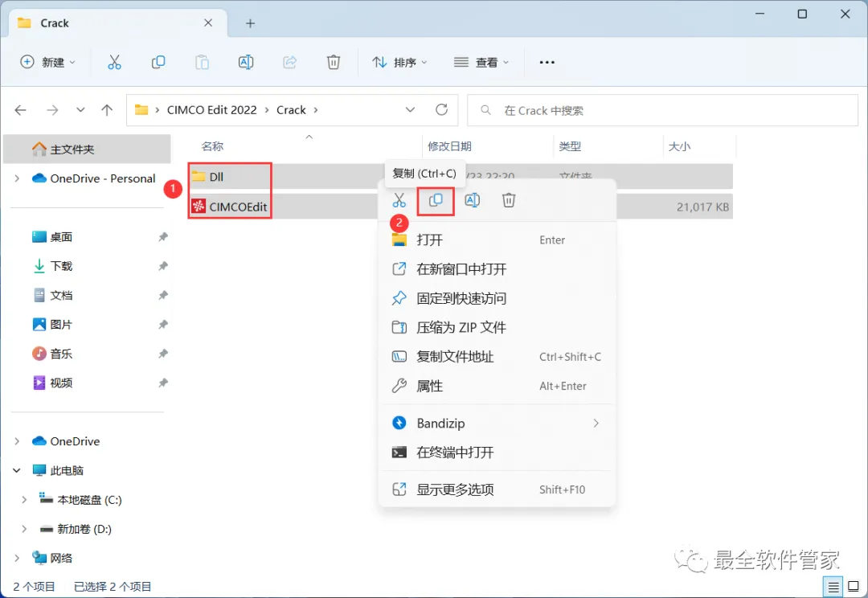Sort by the 大小 column header

[679, 146]
